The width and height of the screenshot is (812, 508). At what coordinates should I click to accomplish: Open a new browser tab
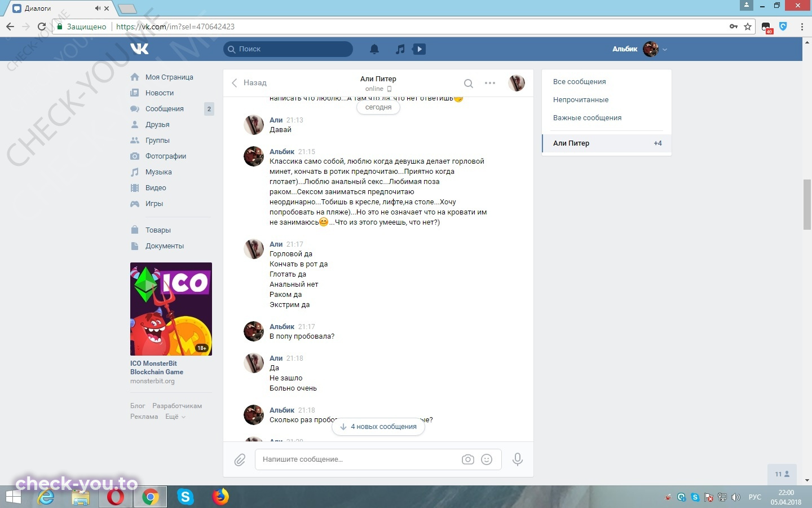(x=127, y=8)
